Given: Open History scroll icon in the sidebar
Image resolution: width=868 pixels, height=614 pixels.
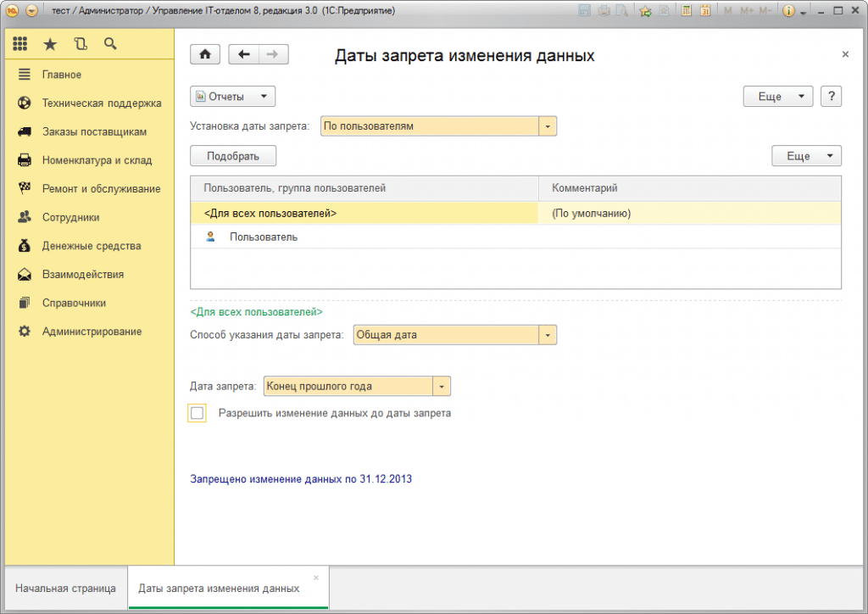Looking at the screenshot, I should coord(81,44).
